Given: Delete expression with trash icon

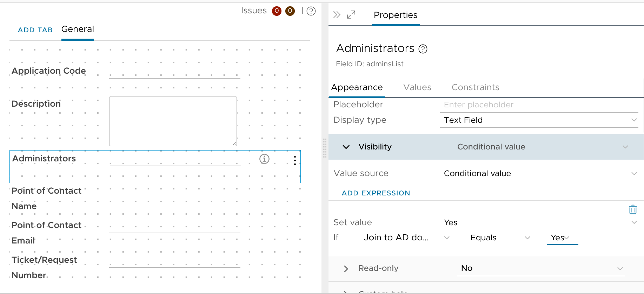Looking at the screenshot, I should 633,209.
